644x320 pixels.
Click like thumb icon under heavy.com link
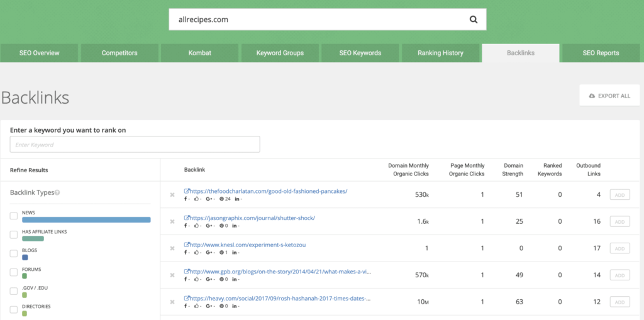196,306
